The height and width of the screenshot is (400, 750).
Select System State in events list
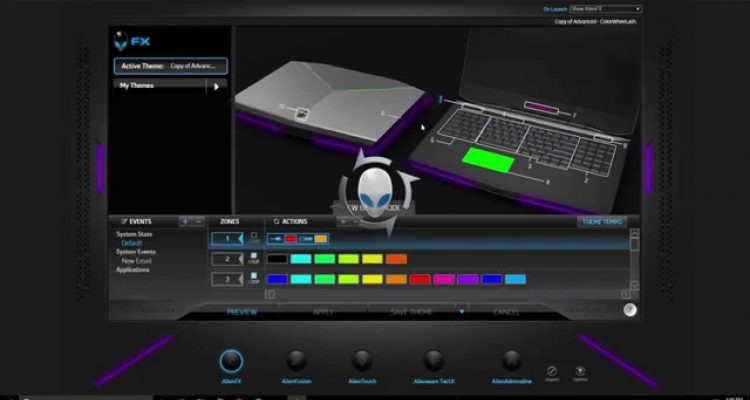click(x=134, y=234)
